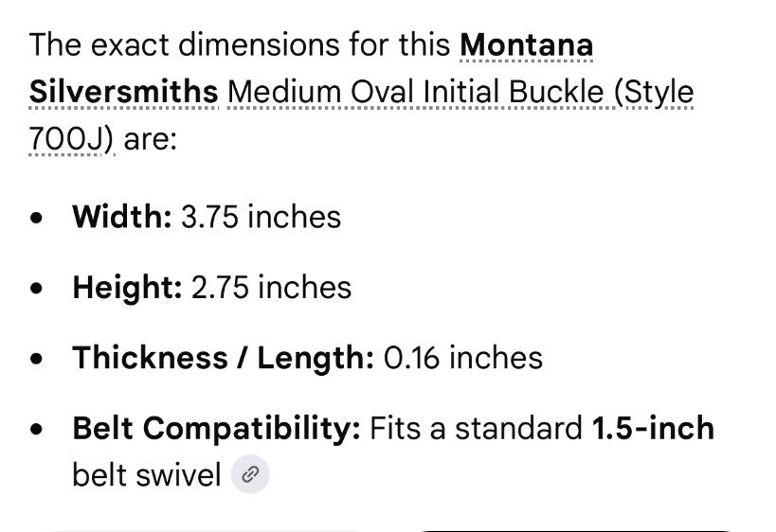Select the bold Belt Compatibility: label
This screenshot has height=532, width=776.
[x=216, y=428]
